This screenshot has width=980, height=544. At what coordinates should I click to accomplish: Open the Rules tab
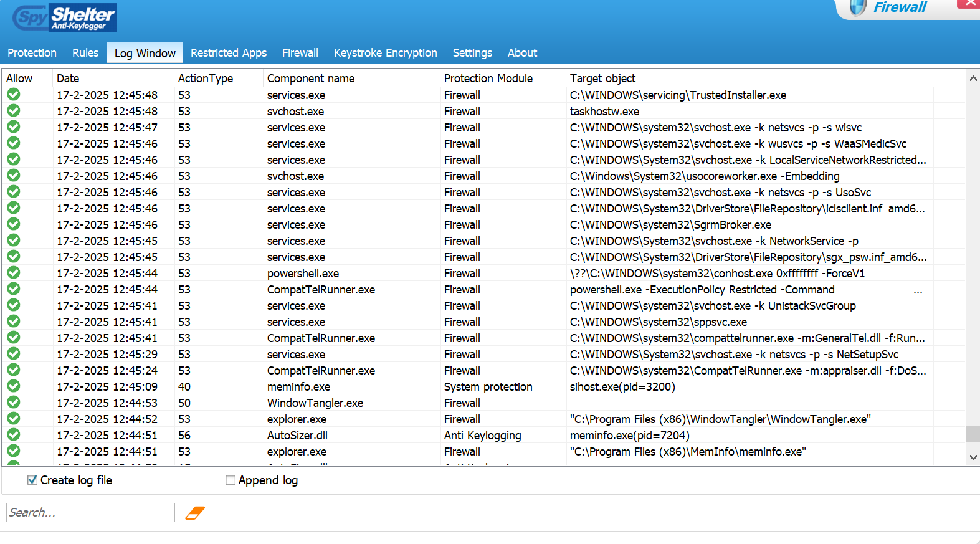point(85,53)
